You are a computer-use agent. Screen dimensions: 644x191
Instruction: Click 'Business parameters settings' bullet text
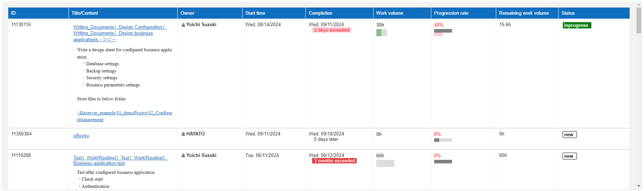[x=113, y=85]
